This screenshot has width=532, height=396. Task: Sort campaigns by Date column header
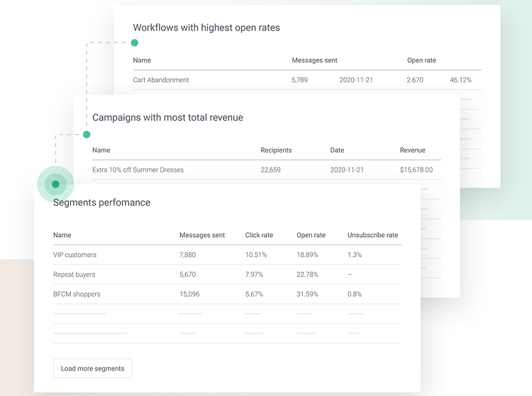337,150
